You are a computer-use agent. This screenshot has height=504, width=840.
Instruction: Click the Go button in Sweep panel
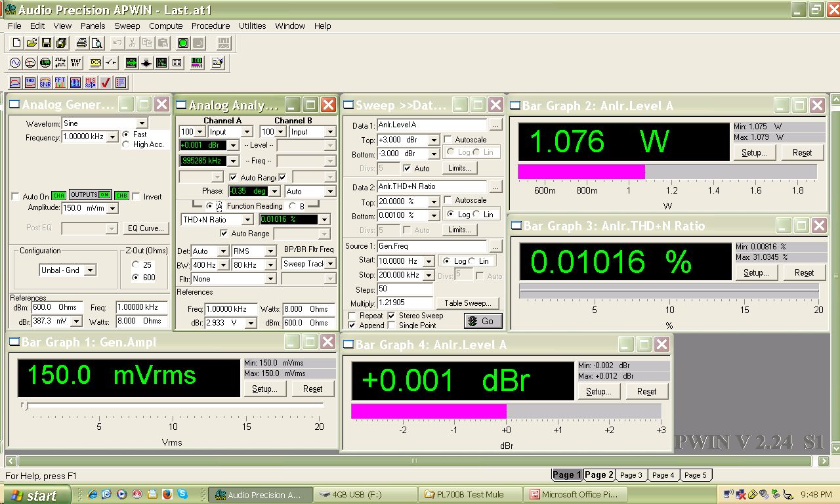[x=483, y=321]
